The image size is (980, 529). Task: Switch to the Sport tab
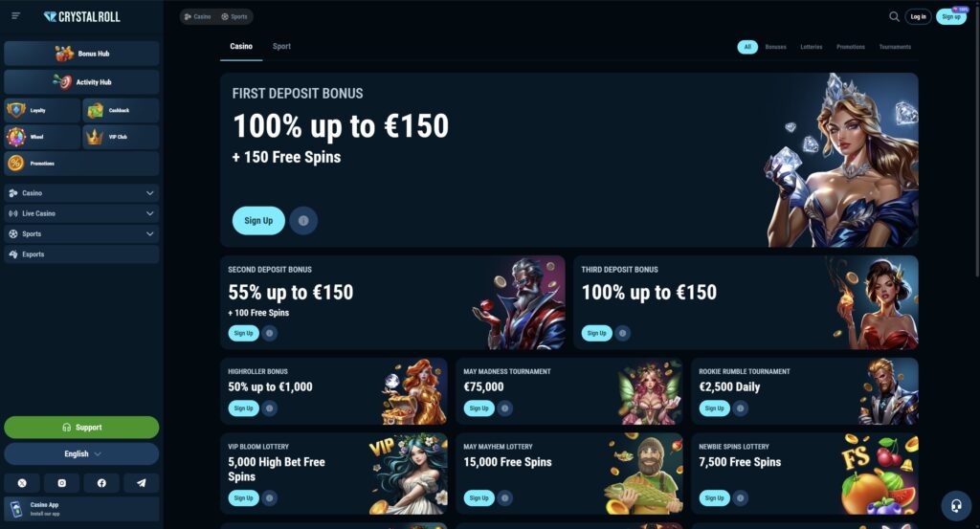point(281,46)
